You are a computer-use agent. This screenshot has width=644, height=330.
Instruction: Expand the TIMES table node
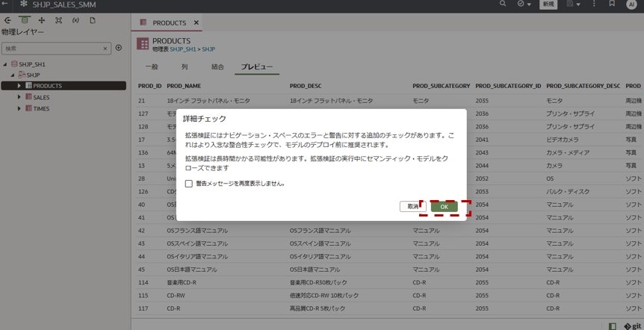[x=19, y=109]
